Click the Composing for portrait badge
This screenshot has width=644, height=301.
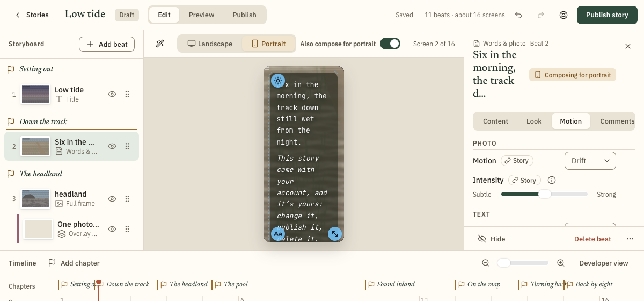573,75
